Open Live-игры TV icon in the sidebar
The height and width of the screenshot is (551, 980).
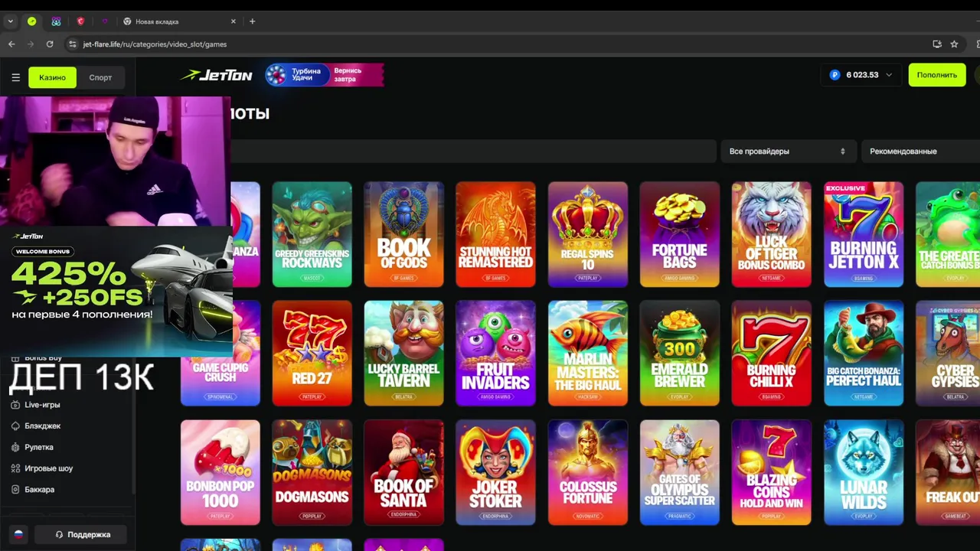(x=15, y=405)
